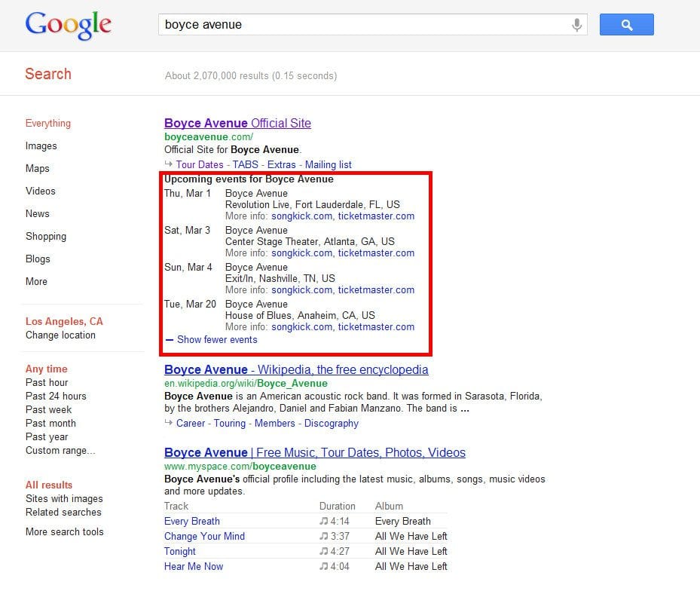700x594 pixels.
Task: Filter results by Past week
Action: point(49,409)
